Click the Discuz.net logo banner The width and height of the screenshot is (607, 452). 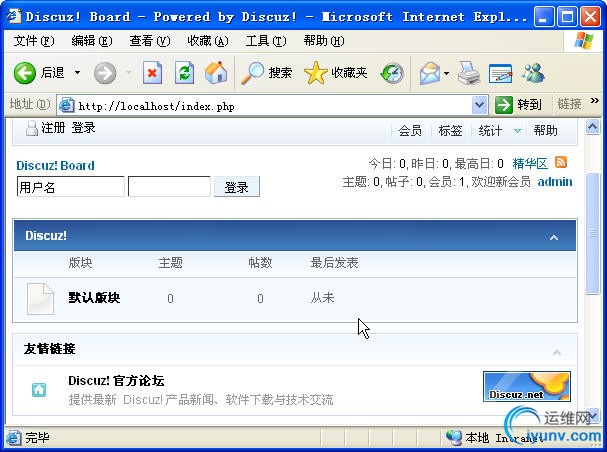coord(527,386)
